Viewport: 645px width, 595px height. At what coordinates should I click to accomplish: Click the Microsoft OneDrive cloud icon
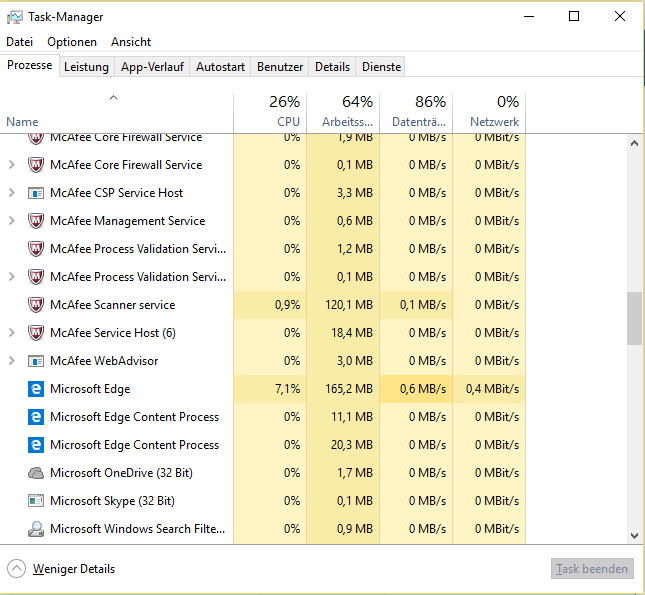36,473
